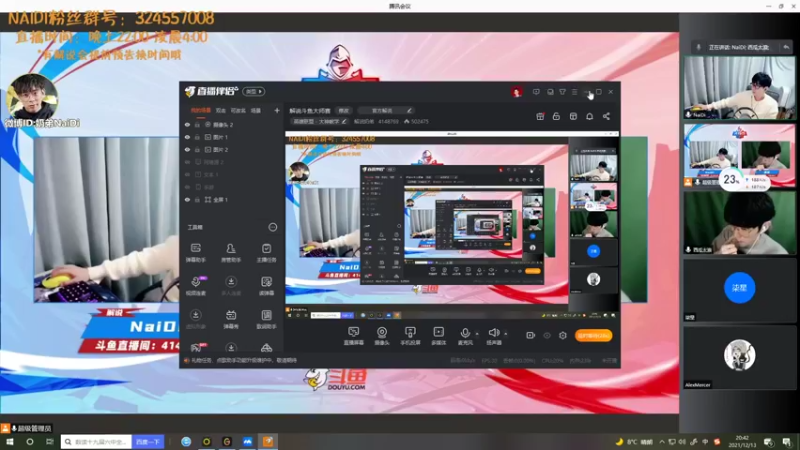Select NaiDi participant video thumbnail
The height and width of the screenshot is (450, 800).
click(739, 88)
